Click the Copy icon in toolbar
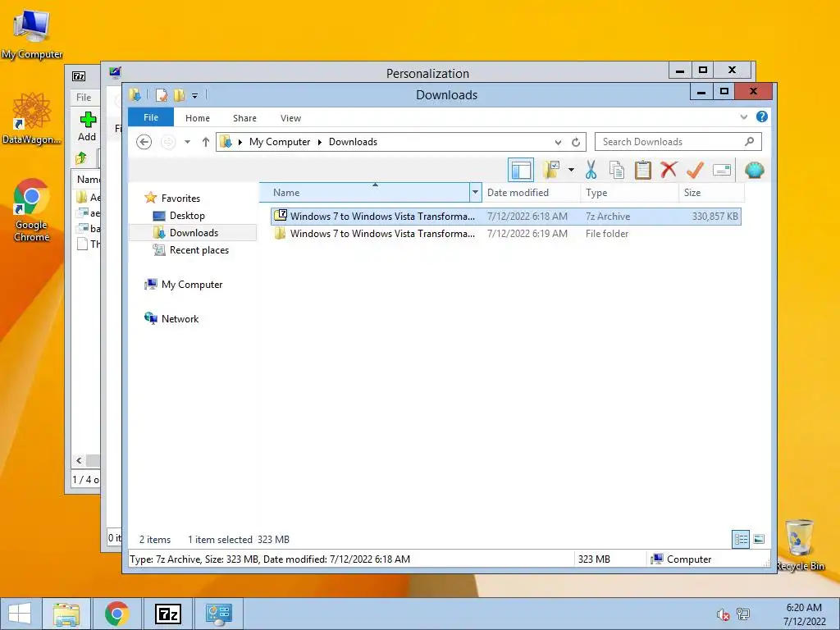840x630 pixels. [617, 171]
